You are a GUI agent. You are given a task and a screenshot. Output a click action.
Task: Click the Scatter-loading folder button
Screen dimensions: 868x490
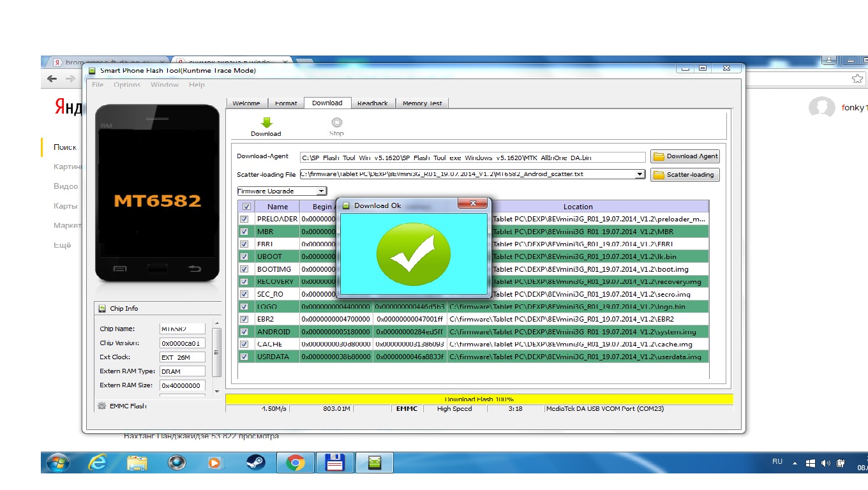point(685,175)
